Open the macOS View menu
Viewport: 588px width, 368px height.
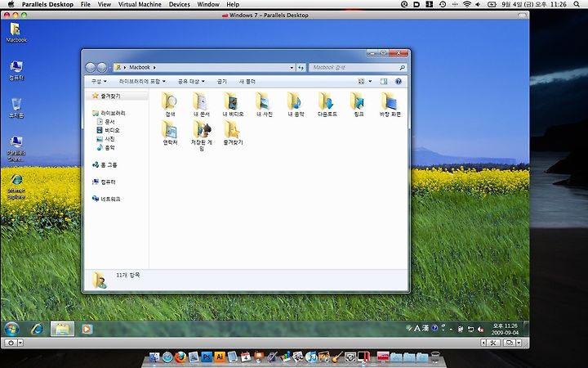[105, 5]
